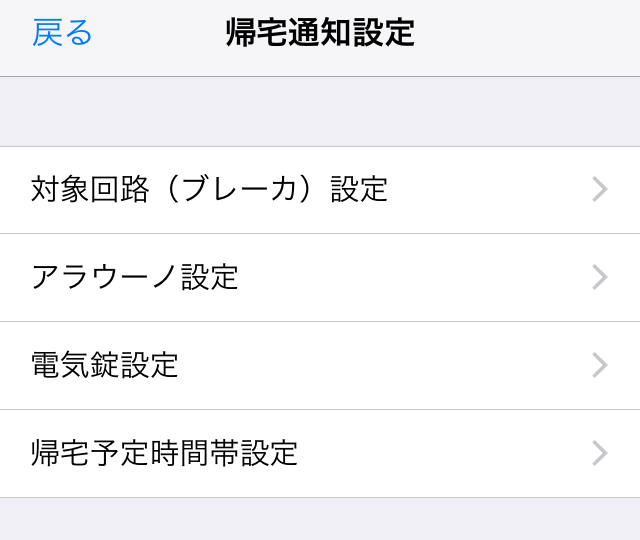Tap the 帰宅予定時間帯設定 label text
Screen dimensions: 640x540
click(165, 453)
